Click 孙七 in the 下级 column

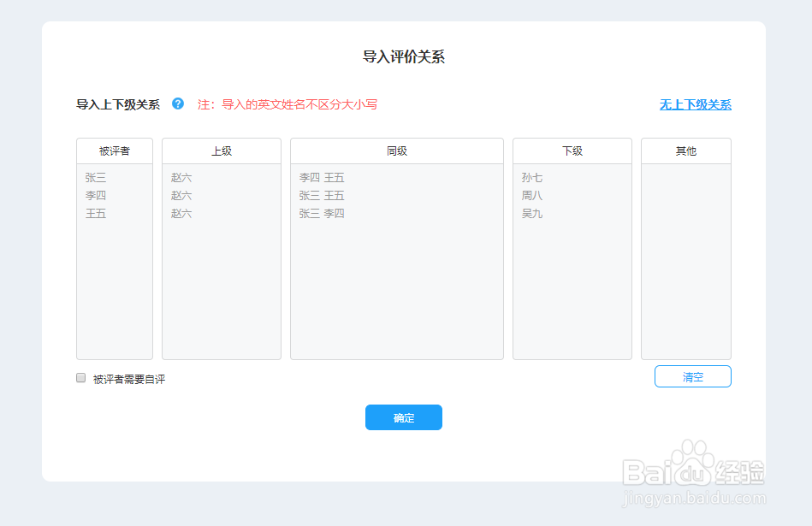531,177
